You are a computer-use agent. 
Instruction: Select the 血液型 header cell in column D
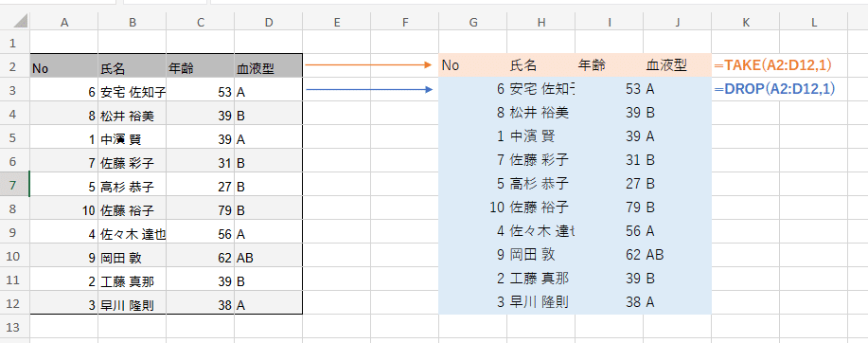(x=269, y=66)
